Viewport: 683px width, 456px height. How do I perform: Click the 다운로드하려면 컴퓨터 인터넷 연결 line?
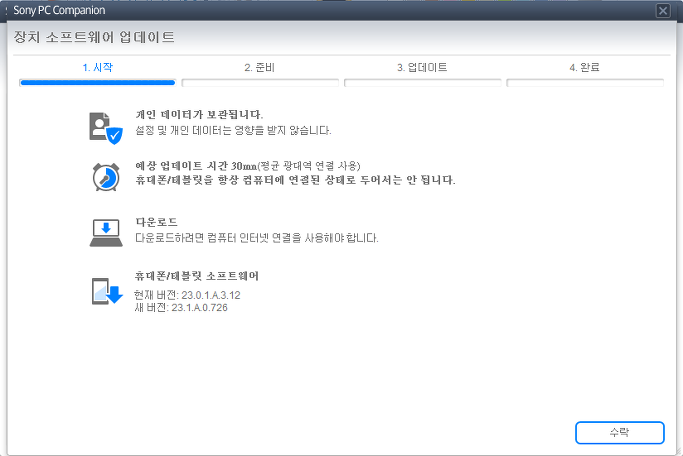(x=257, y=238)
